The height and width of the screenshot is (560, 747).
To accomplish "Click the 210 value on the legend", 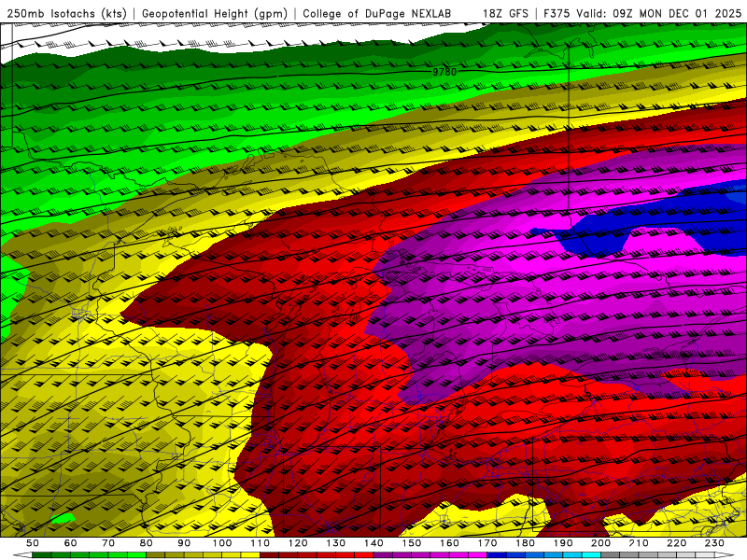I will pyautogui.click(x=639, y=543).
